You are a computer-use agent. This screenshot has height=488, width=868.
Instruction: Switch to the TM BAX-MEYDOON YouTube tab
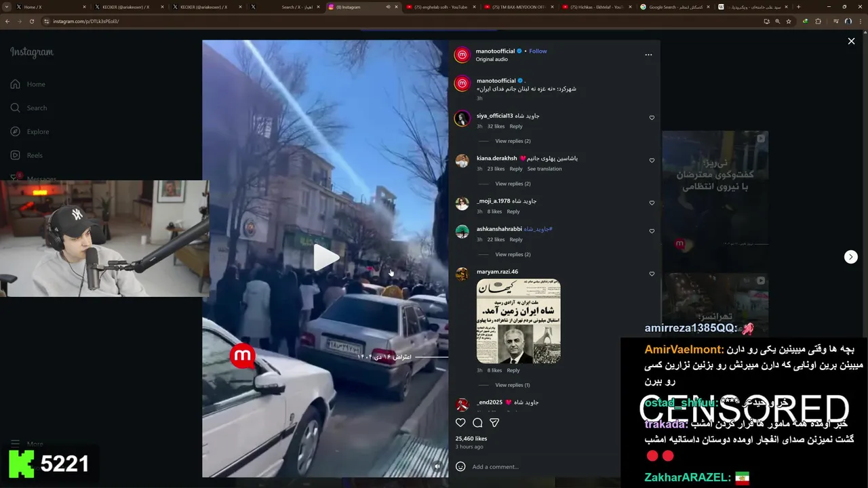(520, 7)
